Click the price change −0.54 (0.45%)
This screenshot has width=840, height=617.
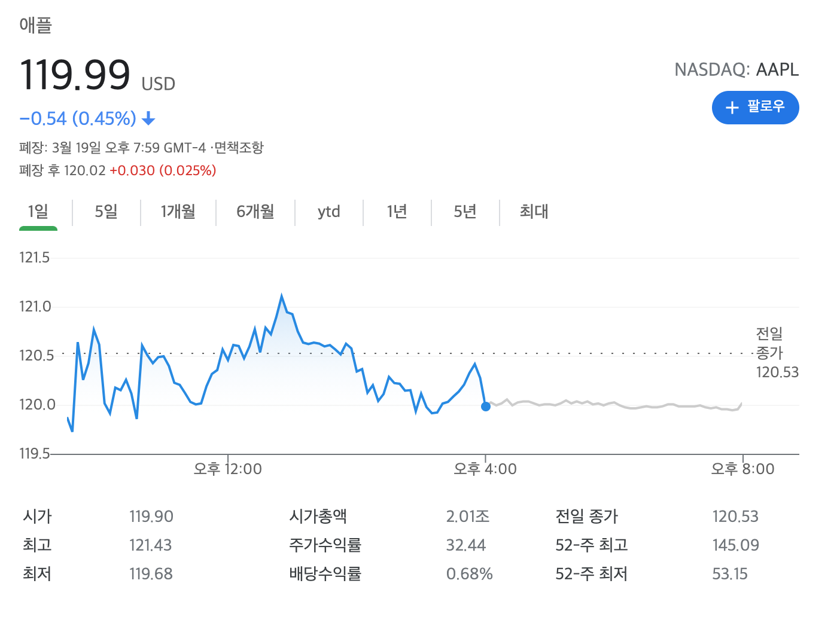(x=78, y=118)
